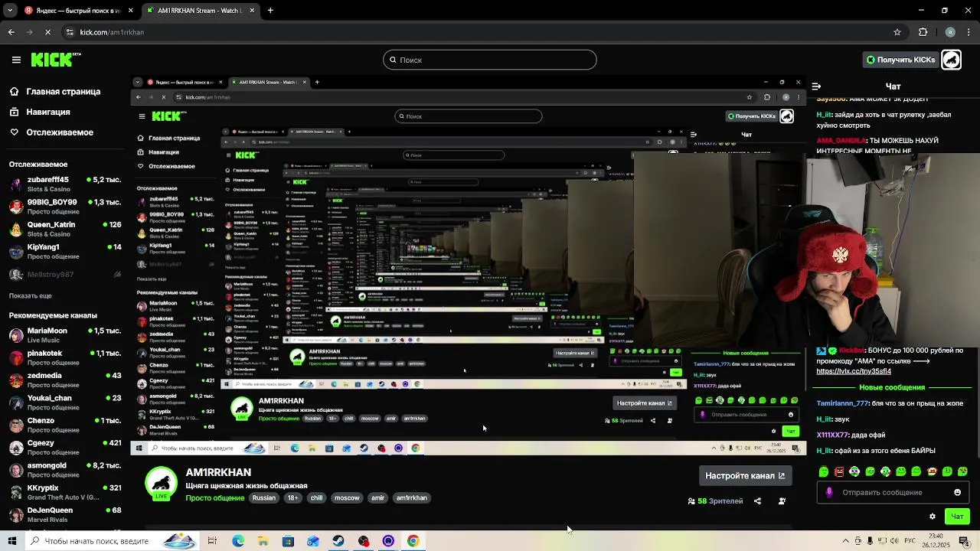Open the 99BIG_BOY99 followed channel

64,207
